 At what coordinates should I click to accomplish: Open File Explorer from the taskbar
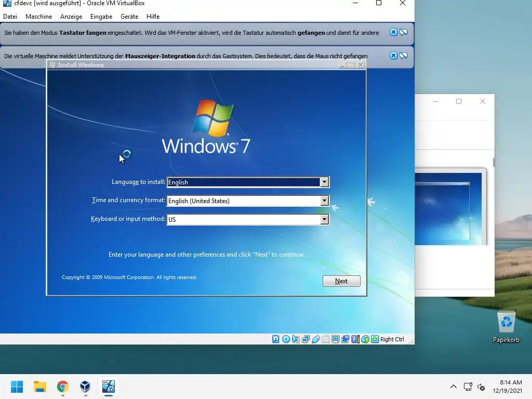tap(39, 387)
